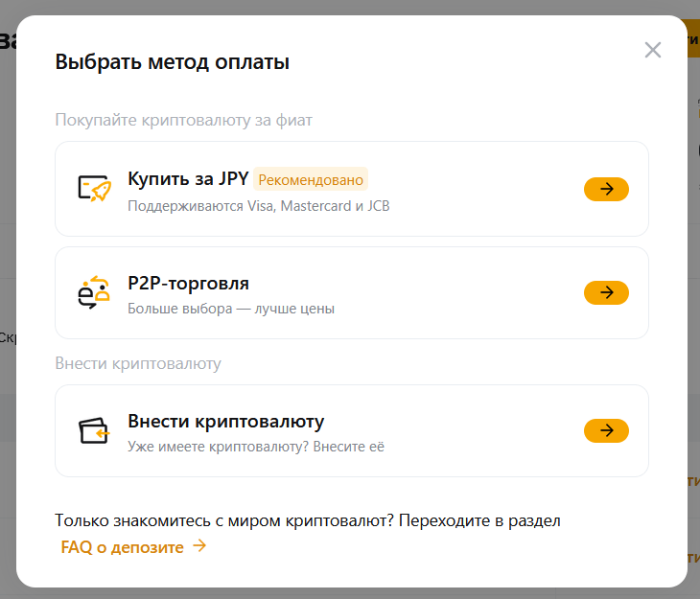Click the wallet deposit icon
The image size is (700, 599).
(94, 430)
